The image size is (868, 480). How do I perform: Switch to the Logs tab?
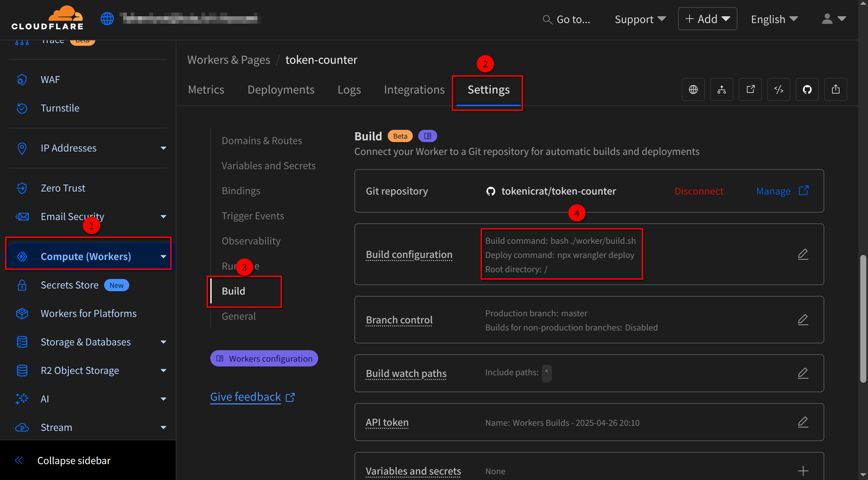(349, 89)
